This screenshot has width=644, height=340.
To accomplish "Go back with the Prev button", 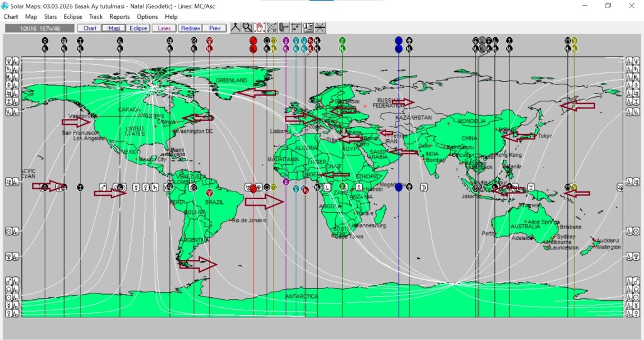I will [214, 28].
